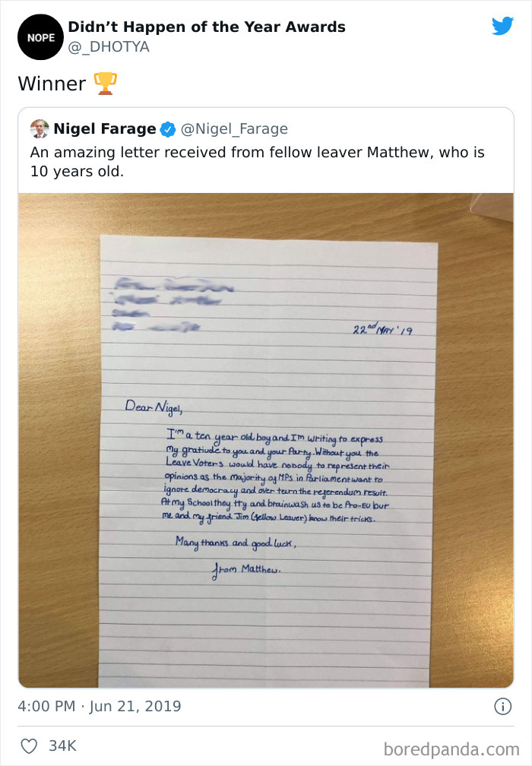Click the boredpanda.com watermark
This screenshot has height=766, width=532.
point(451,749)
